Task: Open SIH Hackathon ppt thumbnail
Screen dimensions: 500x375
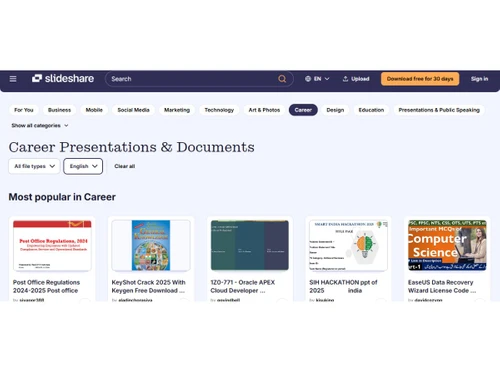Action: pos(348,245)
